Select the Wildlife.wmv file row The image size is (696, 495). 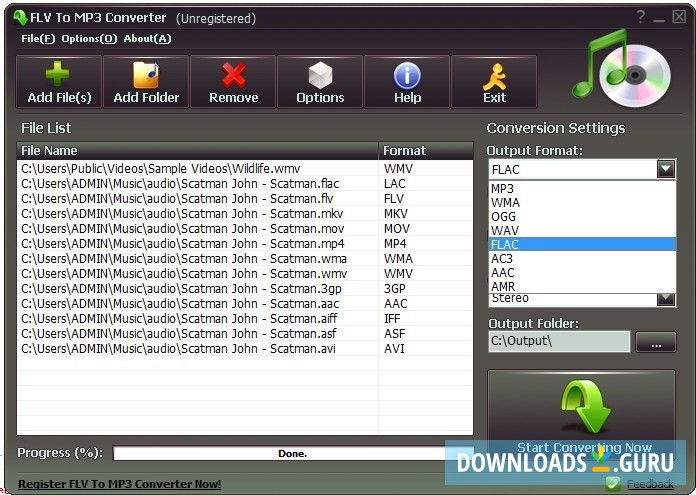pos(245,169)
